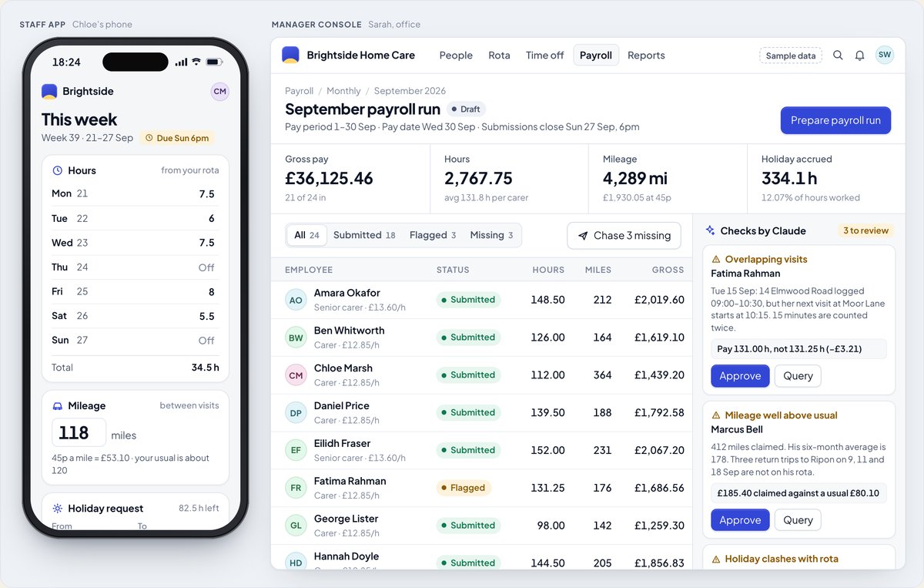
Task: Click gross £2,067.20 in Eilidh Fraser row
Action: point(659,450)
